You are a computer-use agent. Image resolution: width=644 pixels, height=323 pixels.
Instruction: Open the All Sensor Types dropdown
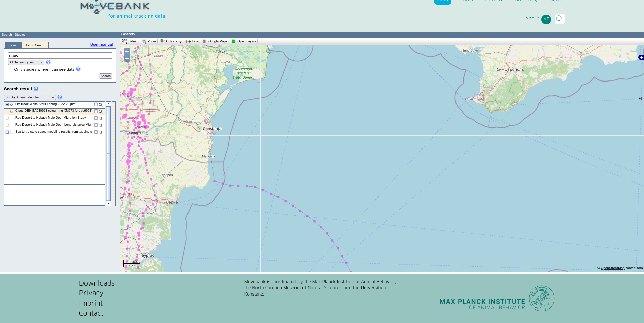[x=26, y=62]
